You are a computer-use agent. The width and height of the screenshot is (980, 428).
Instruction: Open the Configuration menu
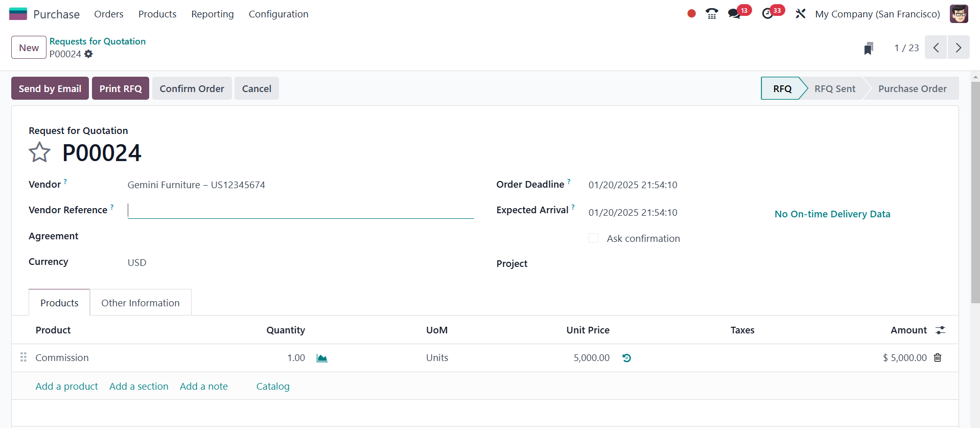278,14
